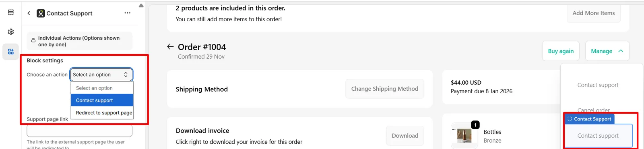Open the Bottles product thumbnail

464,136
